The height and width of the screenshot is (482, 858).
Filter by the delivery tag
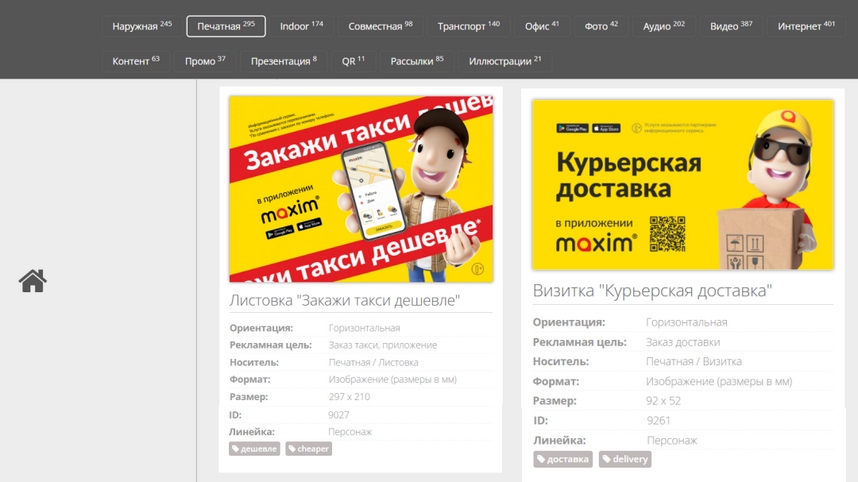(625, 459)
